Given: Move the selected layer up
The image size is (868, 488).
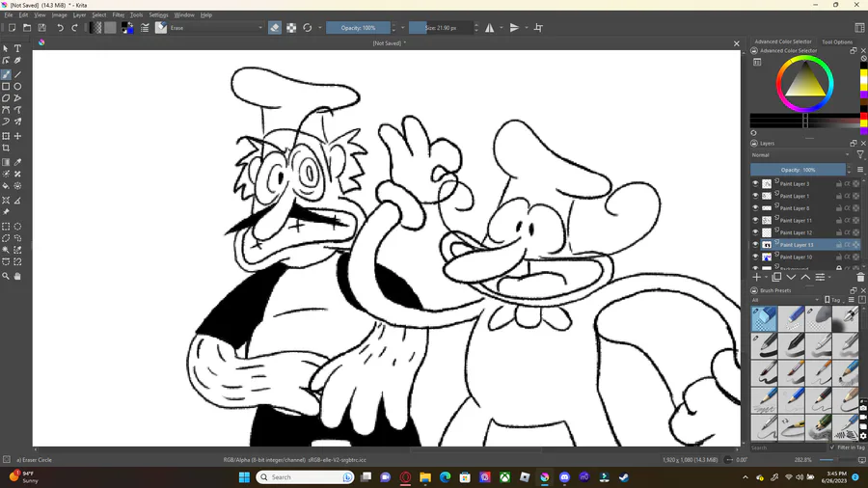Looking at the screenshot, I should [x=805, y=277].
